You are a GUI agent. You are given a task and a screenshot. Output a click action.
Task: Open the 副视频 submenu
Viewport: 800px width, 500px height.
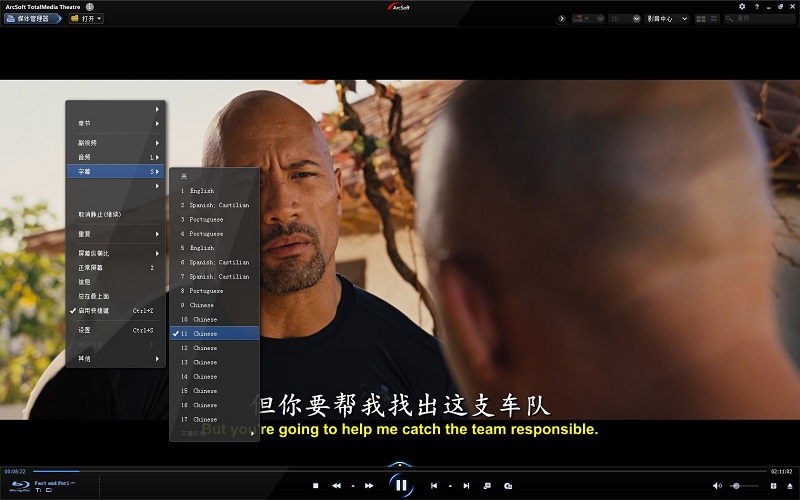[116, 143]
